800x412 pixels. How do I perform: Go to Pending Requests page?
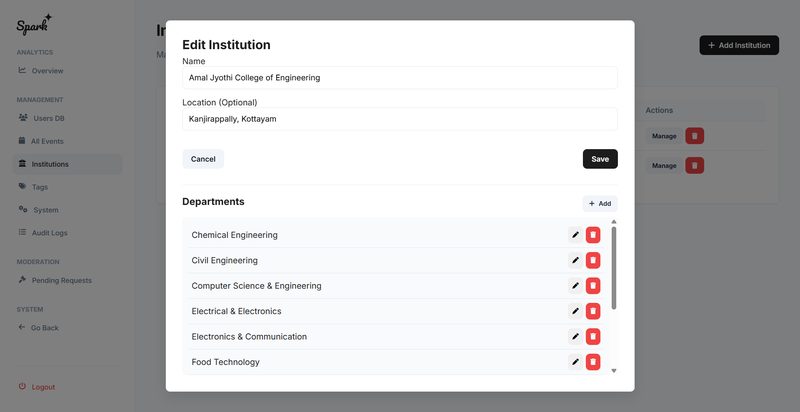[x=61, y=280]
